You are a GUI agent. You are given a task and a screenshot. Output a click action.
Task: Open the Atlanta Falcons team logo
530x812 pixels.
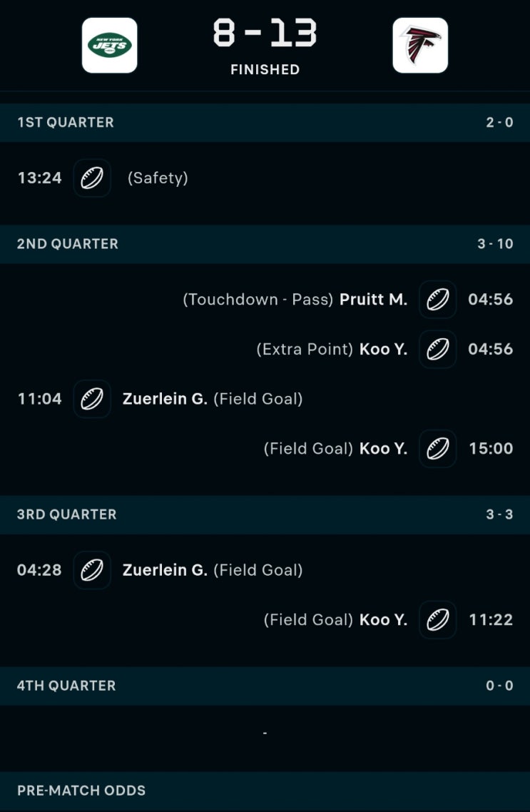[x=419, y=45]
